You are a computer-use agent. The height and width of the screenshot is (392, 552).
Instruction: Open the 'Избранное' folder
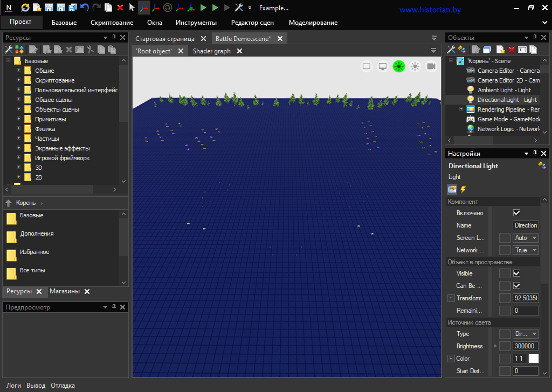(34, 252)
